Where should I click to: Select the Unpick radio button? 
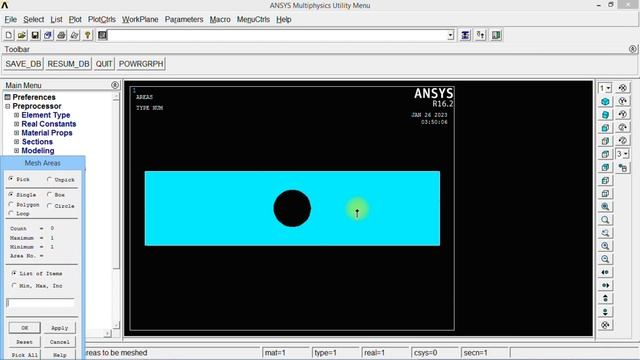(x=50, y=180)
